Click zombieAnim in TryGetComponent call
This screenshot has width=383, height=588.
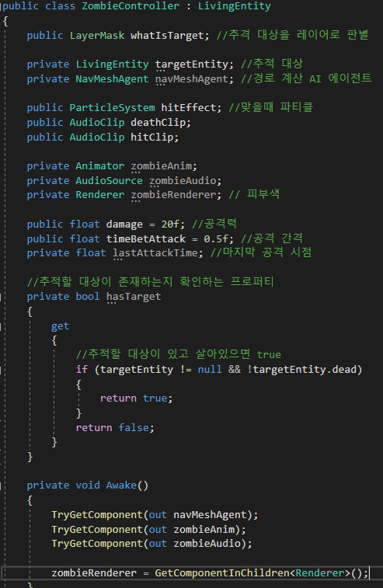click(204, 530)
